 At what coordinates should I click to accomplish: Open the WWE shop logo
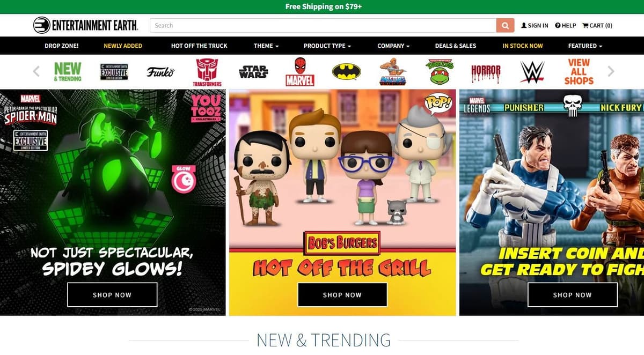click(x=532, y=71)
